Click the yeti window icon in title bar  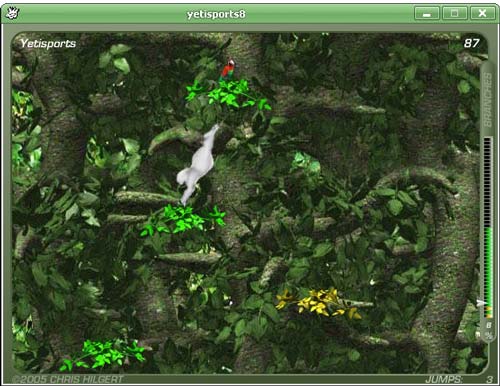pos(13,13)
